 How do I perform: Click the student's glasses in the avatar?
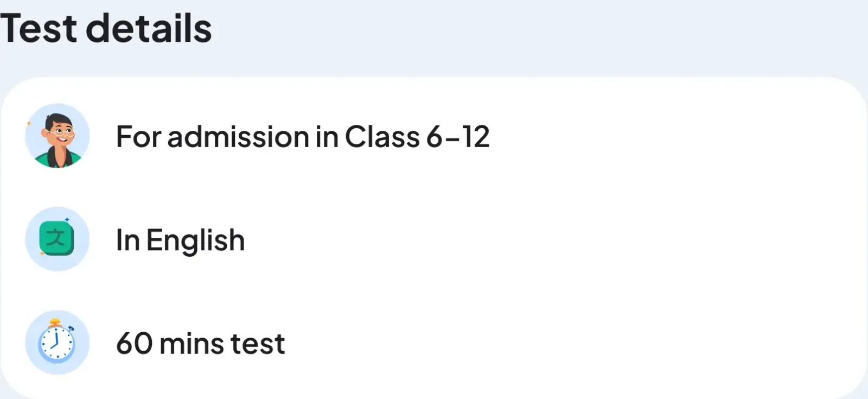pyautogui.click(x=60, y=132)
